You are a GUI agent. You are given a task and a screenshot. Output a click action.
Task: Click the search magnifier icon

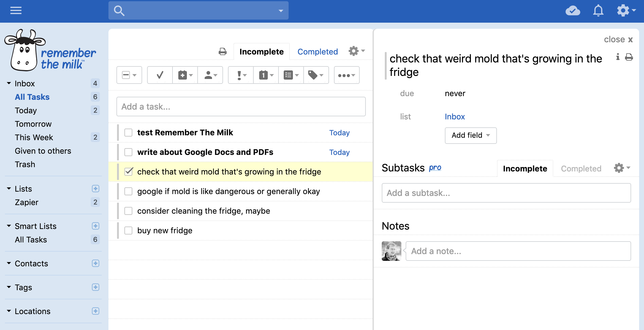point(119,11)
